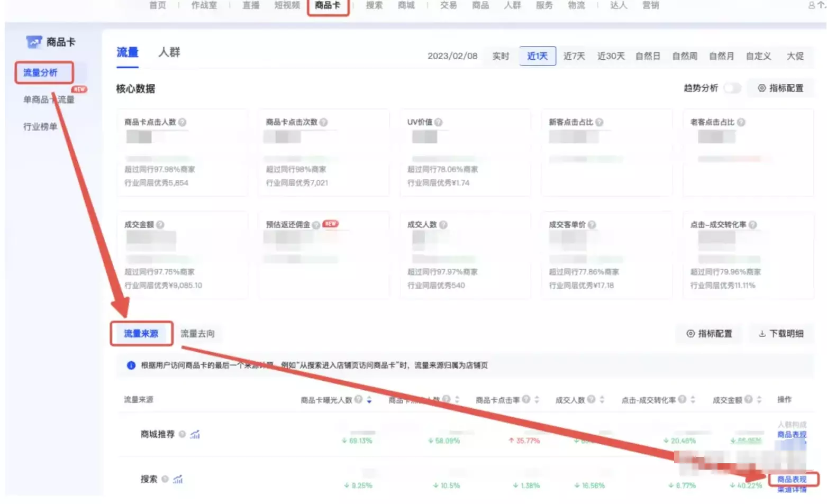Open the 营销 navigation tab
Viewport: 827px width, 504px height.
651,5
